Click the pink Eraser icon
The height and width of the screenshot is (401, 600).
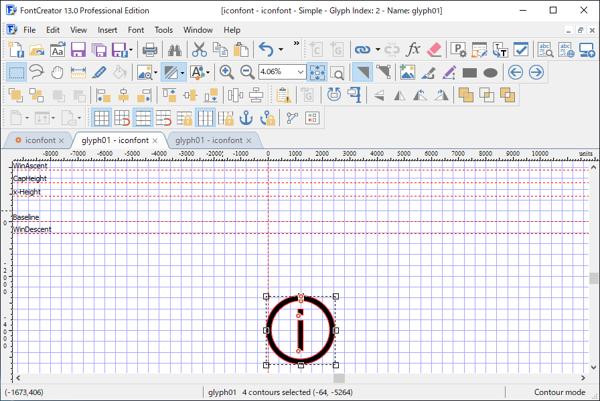(434, 50)
